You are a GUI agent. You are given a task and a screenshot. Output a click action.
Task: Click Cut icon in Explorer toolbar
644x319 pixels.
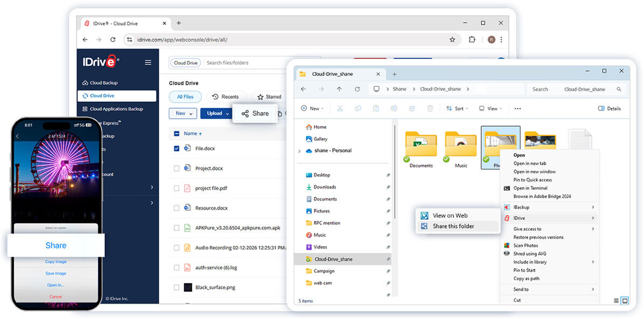pos(340,108)
